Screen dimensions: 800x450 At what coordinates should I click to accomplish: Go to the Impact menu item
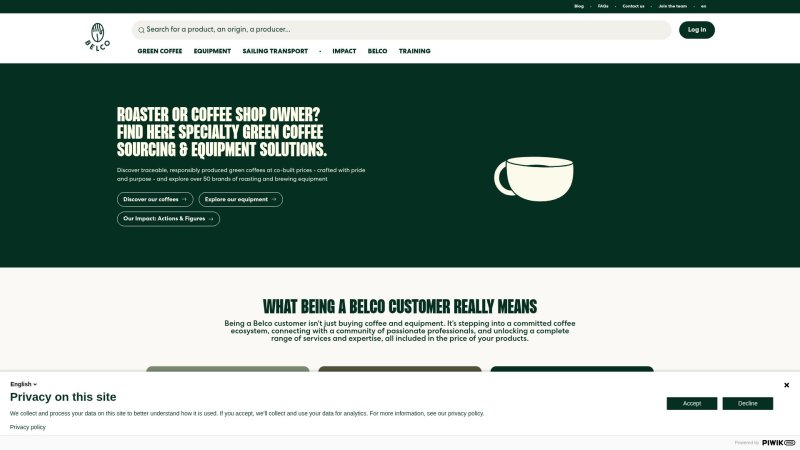click(344, 51)
